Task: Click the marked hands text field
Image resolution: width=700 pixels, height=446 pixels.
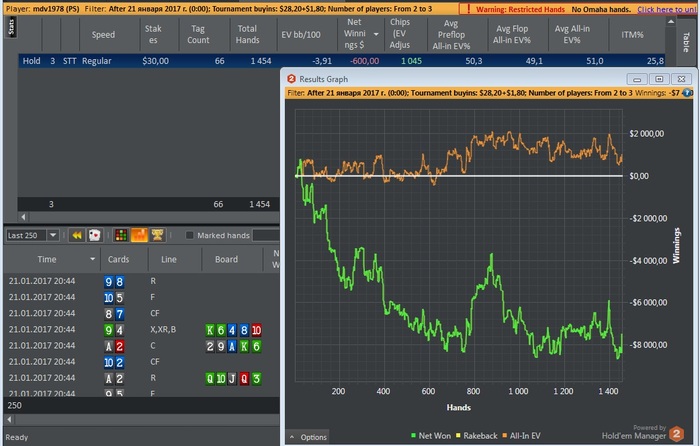Action: pos(266,235)
